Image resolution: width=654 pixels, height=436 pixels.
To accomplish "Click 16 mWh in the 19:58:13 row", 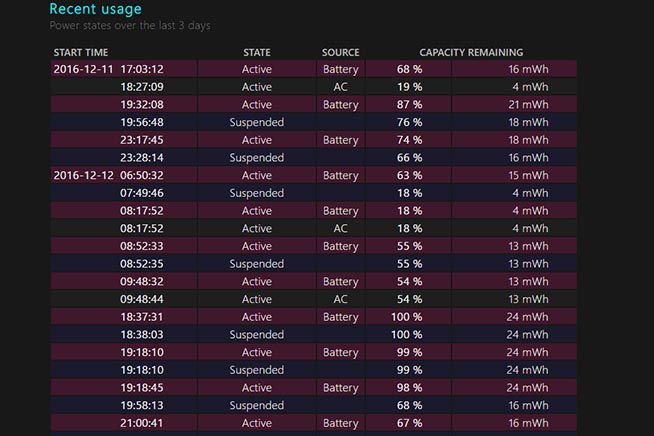I will [528, 406].
